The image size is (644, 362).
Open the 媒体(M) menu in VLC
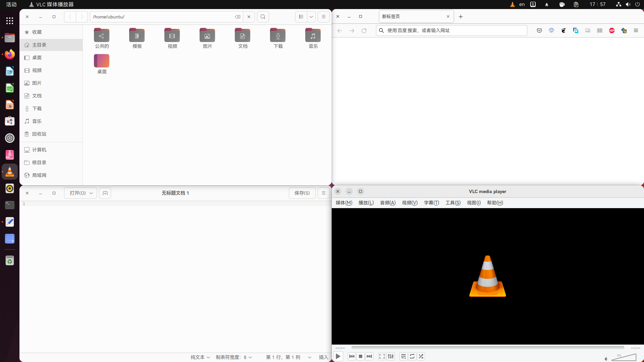[x=344, y=203]
